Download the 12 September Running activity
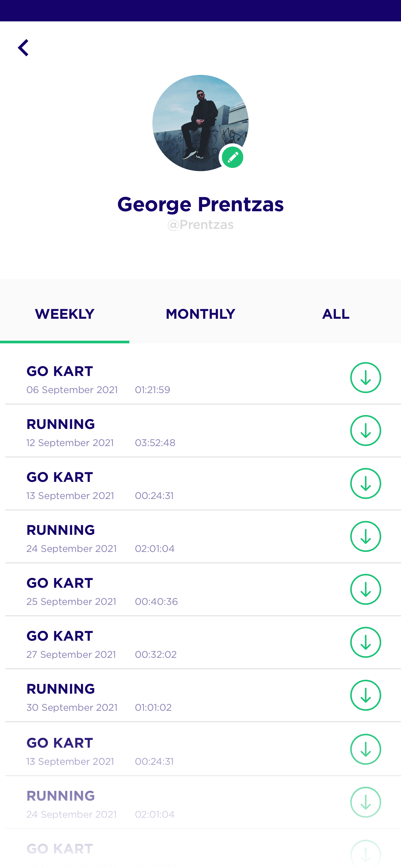401x868 pixels. tap(365, 430)
